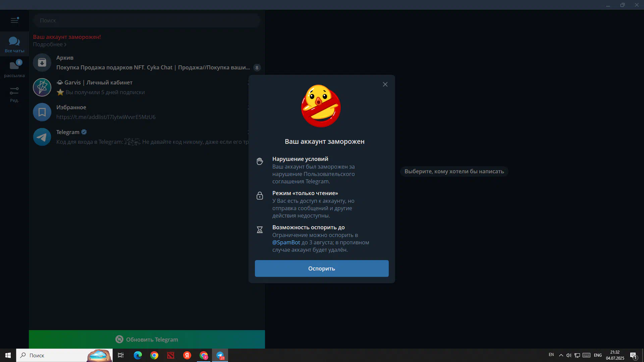This screenshot has width=644, height=362.
Task: Open second Chrome profile icon on taskbar
Action: click(x=204, y=355)
